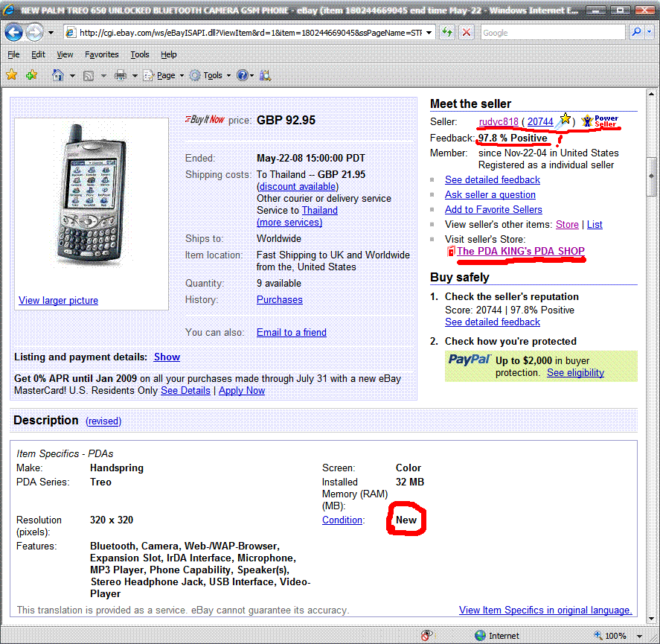Click the Apply Now link

[x=242, y=390]
